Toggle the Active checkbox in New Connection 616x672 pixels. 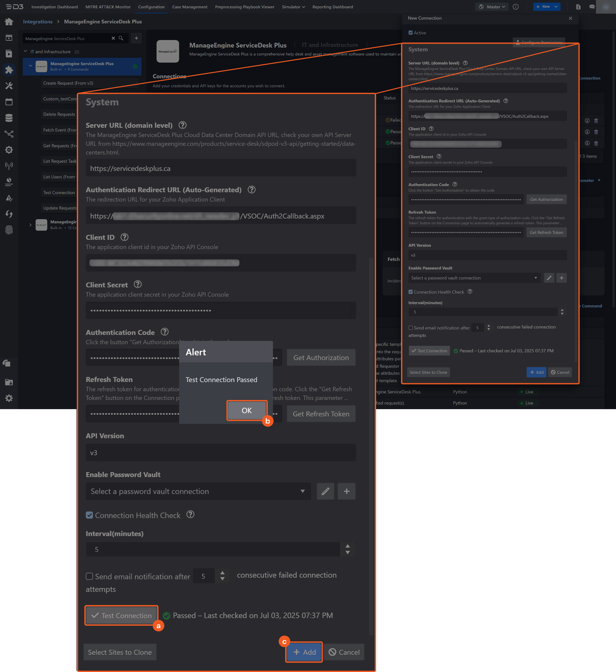410,33
